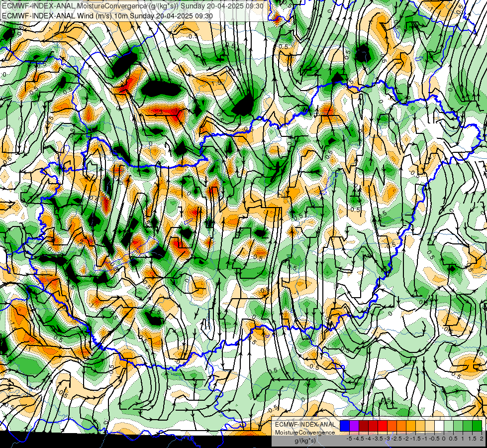
Task: Click the '0' legend tick label
Action: point(444,439)
